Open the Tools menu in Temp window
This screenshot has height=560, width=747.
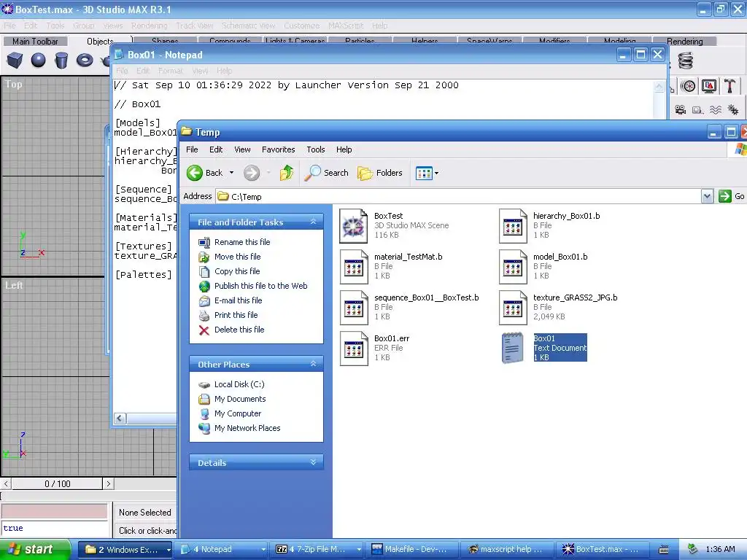pyautogui.click(x=315, y=149)
